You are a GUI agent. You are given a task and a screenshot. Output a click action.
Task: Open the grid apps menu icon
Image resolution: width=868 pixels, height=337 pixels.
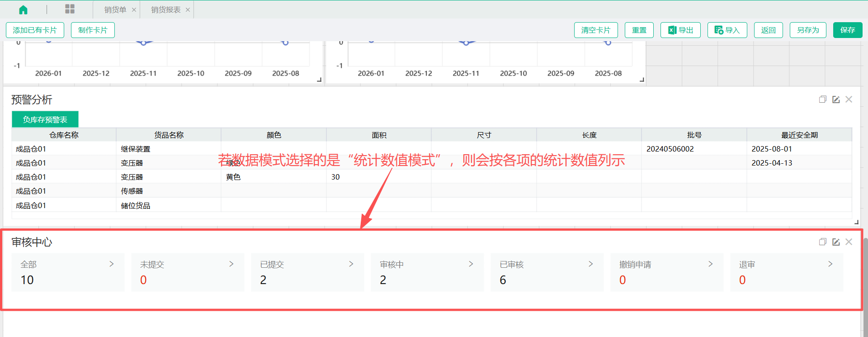(x=70, y=9)
